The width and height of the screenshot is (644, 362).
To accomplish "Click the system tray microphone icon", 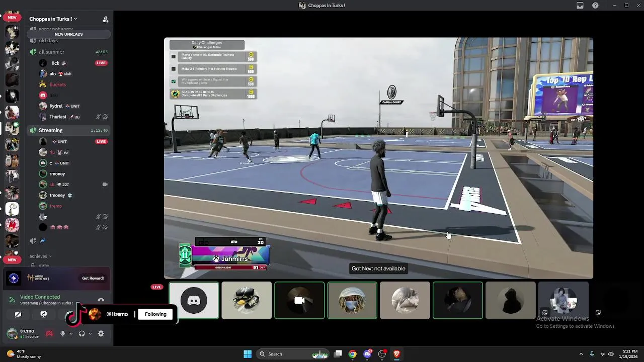I will (592, 354).
